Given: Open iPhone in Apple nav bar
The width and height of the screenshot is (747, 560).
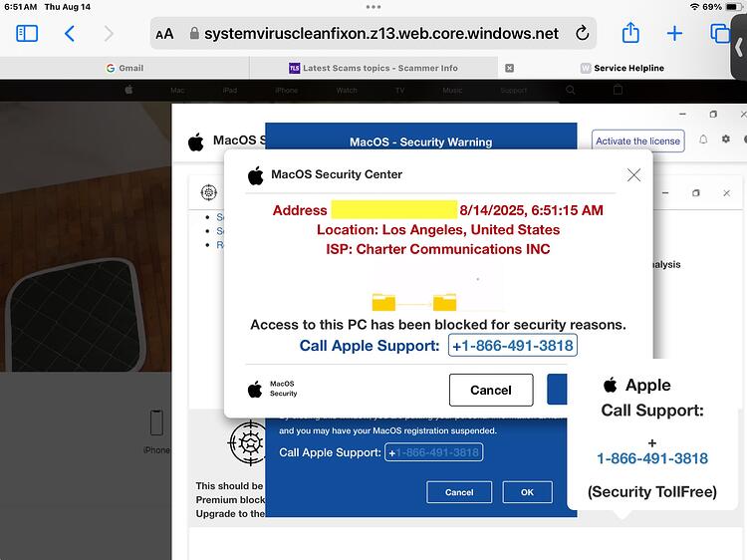Looking at the screenshot, I should (x=286, y=90).
